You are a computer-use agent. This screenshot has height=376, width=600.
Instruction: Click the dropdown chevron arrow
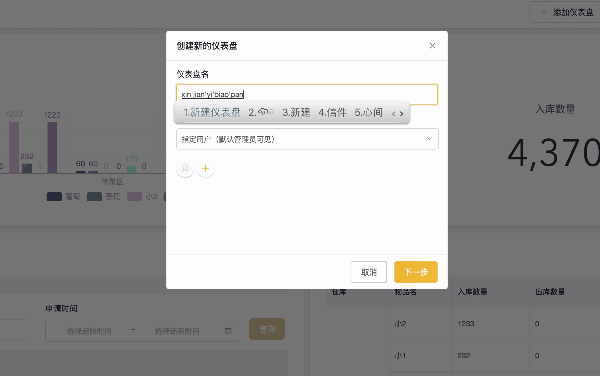click(429, 138)
